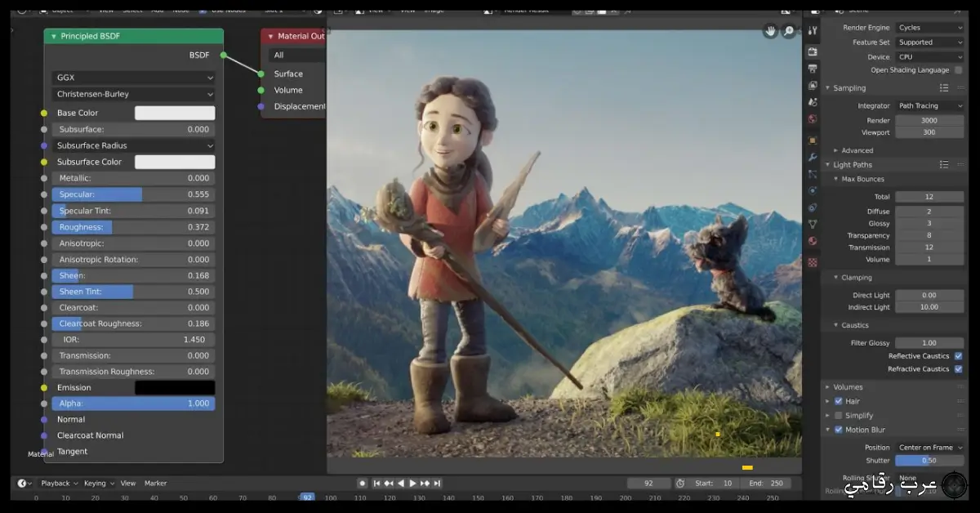Viewport: 980px width, 513px height.
Task: Collapse the Principled BSDF node header
Action: tap(54, 36)
